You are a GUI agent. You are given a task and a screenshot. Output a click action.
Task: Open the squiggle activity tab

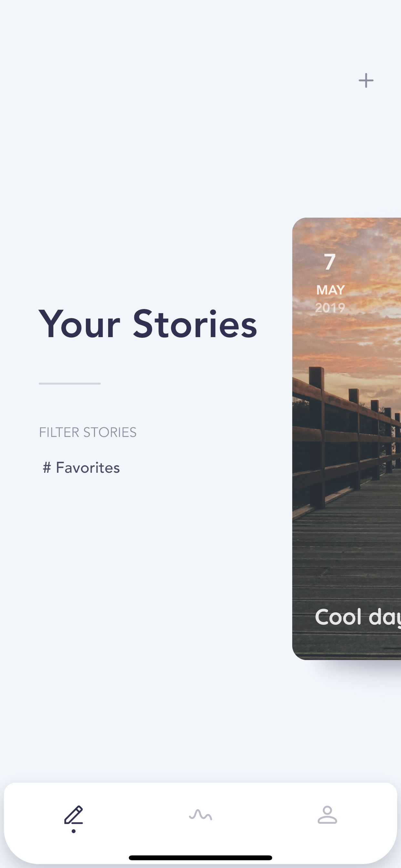click(x=200, y=815)
